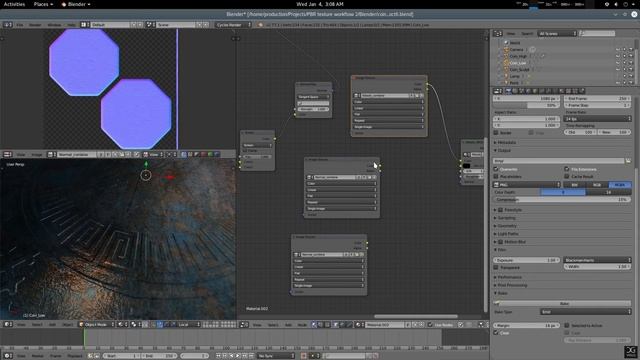Toggle the Border checkbox
The height and width of the screenshot is (360, 640).
[x=496, y=133]
